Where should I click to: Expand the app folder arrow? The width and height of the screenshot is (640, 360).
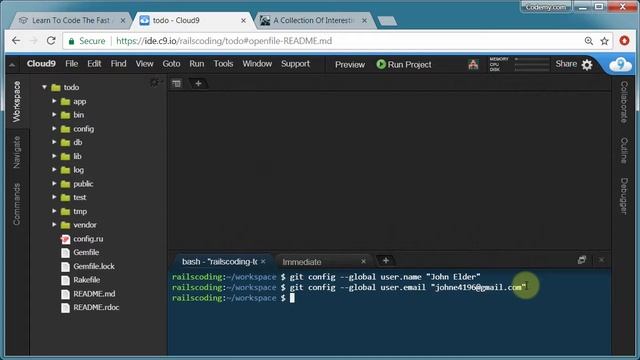click(54, 101)
